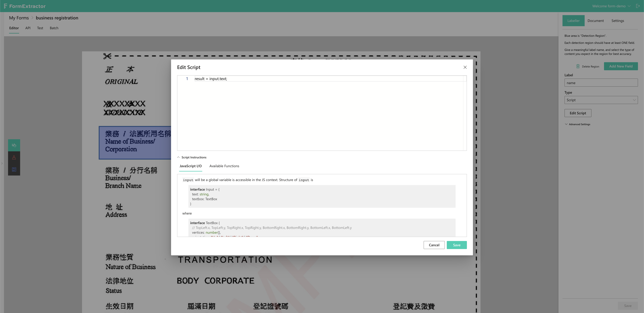Image resolution: width=644 pixels, height=313 pixels.
Task: Select the pointer/hand selection tool
Action: click(x=14, y=145)
